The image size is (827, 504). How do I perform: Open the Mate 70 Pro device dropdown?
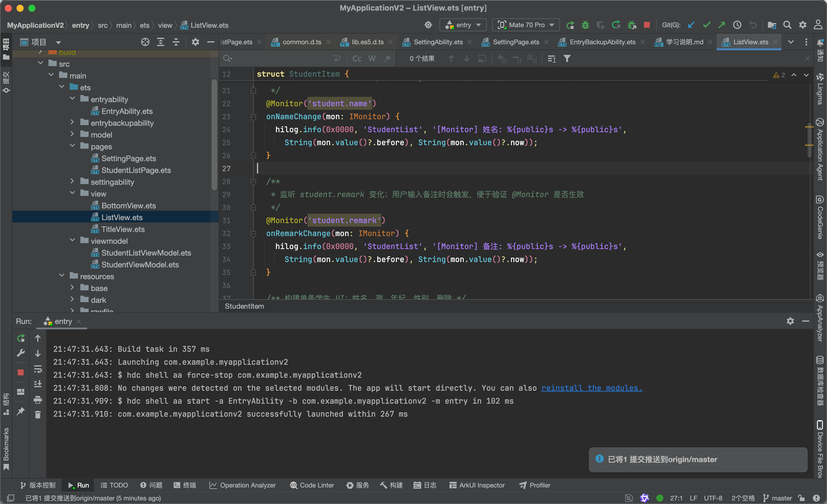click(x=526, y=25)
